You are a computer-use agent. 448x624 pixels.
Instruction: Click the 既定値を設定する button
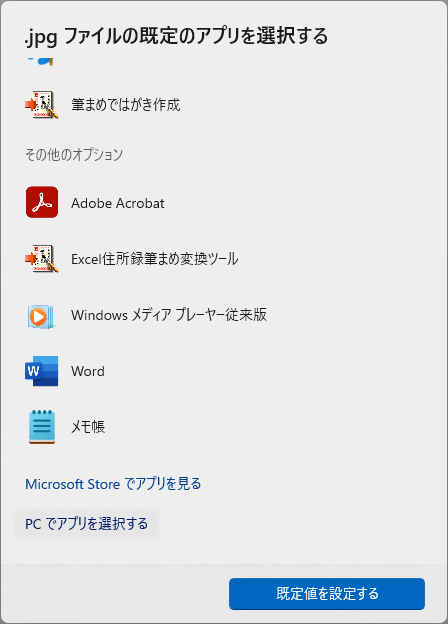[x=327, y=594]
